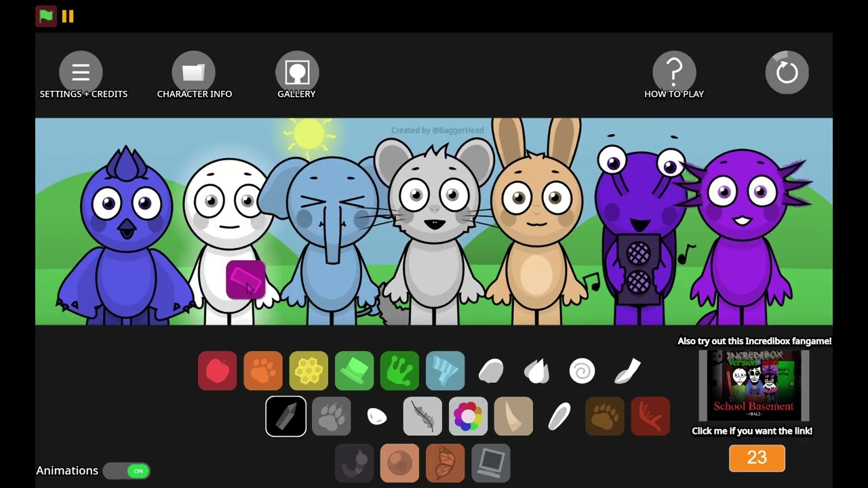Pick the green frog hand icon
The height and width of the screenshot is (488, 868).
point(399,371)
